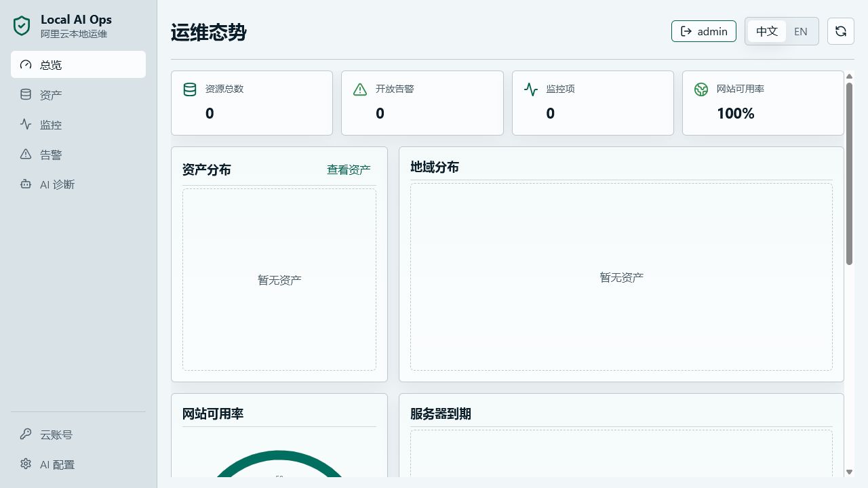Click the database icon in 资源总数 card
This screenshot has width=868, height=488.
click(190, 89)
